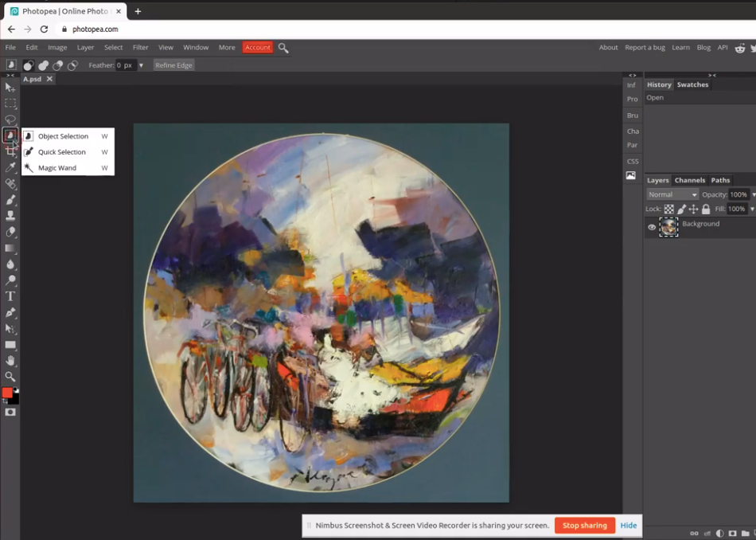Select the Eyedropper tool
The width and height of the screenshot is (756, 540).
10,167
